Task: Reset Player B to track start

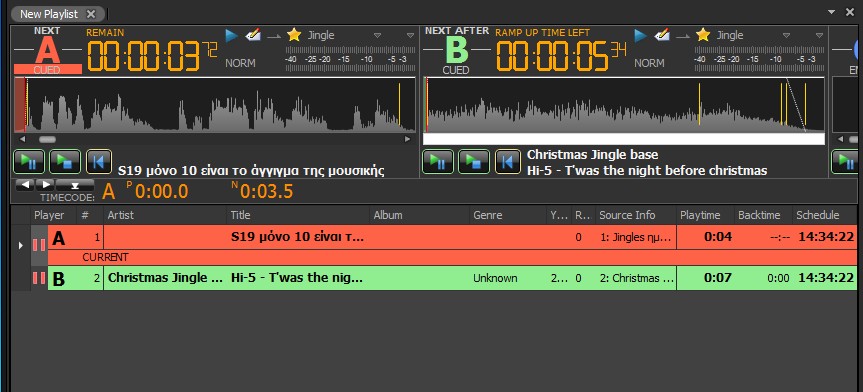Action: pos(507,162)
